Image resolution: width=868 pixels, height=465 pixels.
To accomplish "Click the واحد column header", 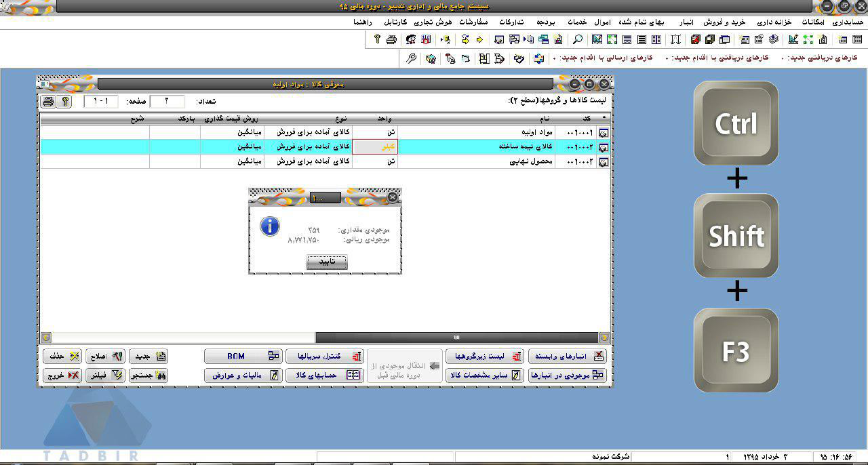I will pyautogui.click(x=376, y=119).
